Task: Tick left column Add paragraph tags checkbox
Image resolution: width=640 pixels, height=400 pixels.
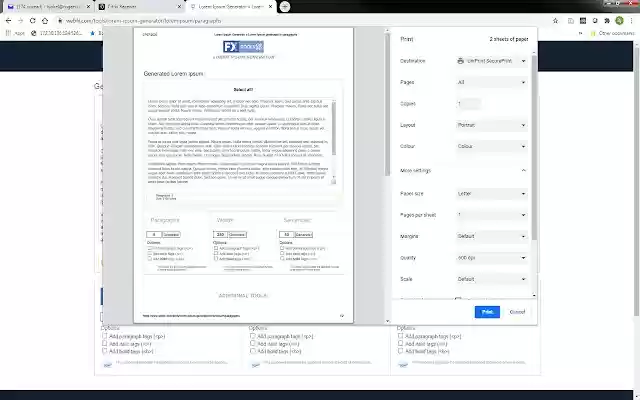Action: (x=104, y=336)
